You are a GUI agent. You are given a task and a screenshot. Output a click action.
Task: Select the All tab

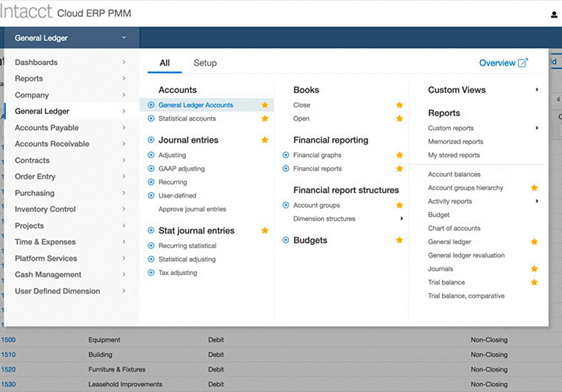point(165,63)
